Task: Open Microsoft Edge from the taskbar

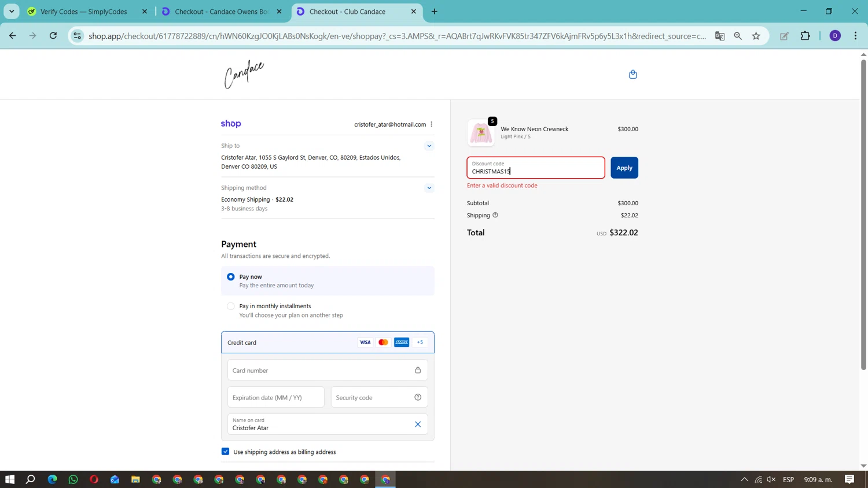Action: [x=52, y=479]
